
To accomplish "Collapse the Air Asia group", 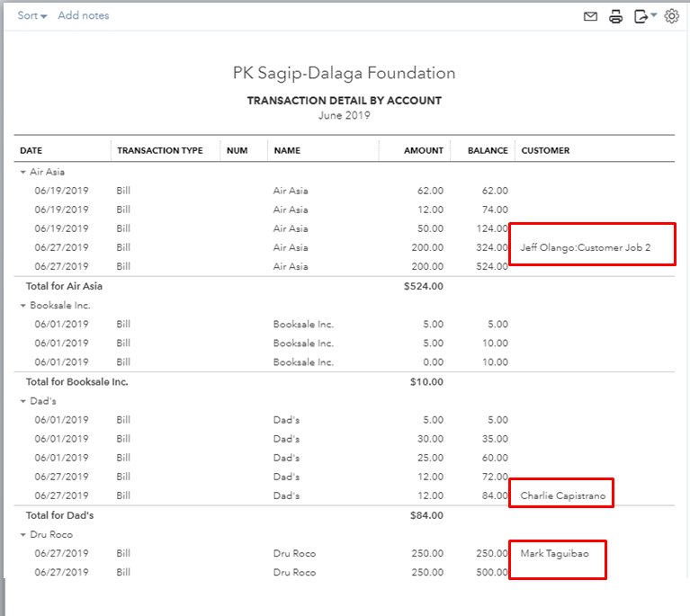I will click(x=22, y=172).
